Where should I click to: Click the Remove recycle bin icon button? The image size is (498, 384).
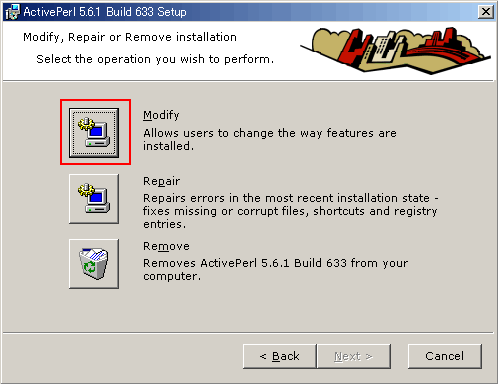(x=94, y=264)
